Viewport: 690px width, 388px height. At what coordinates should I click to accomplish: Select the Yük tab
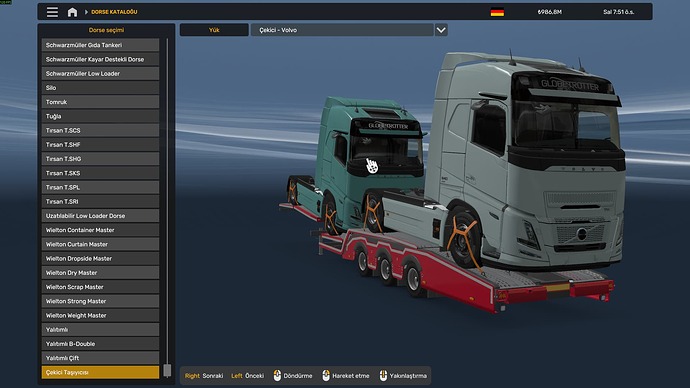(214, 30)
